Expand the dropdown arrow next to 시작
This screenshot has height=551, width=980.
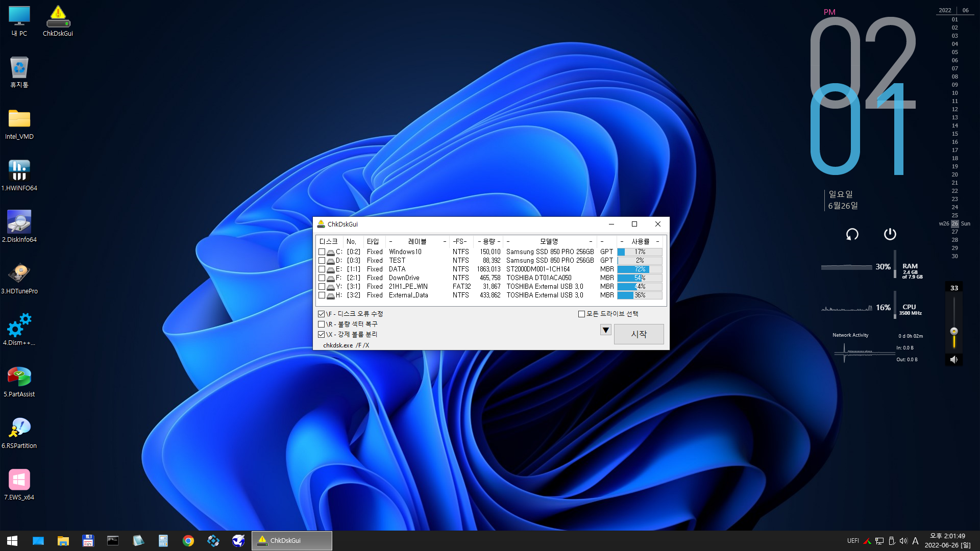click(606, 330)
